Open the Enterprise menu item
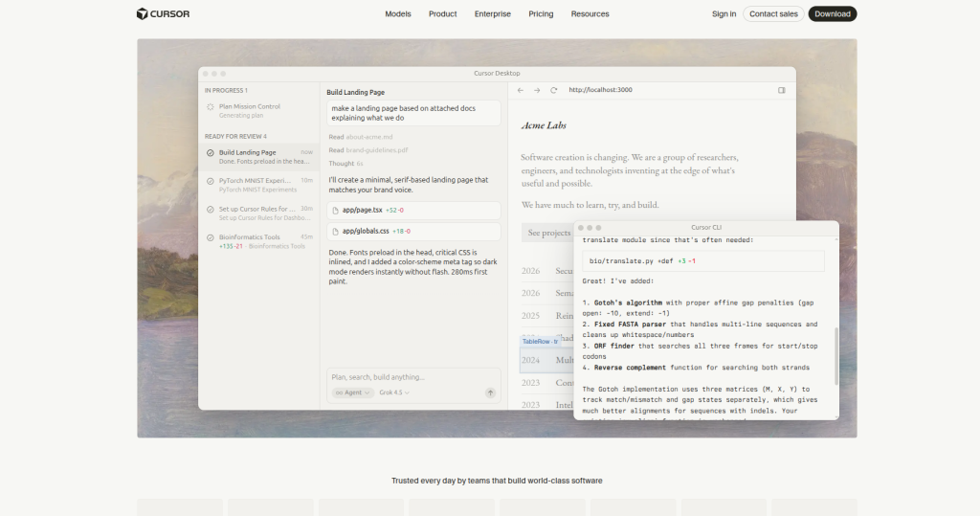Image resolution: width=980 pixels, height=516 pixels. [493, 13]
